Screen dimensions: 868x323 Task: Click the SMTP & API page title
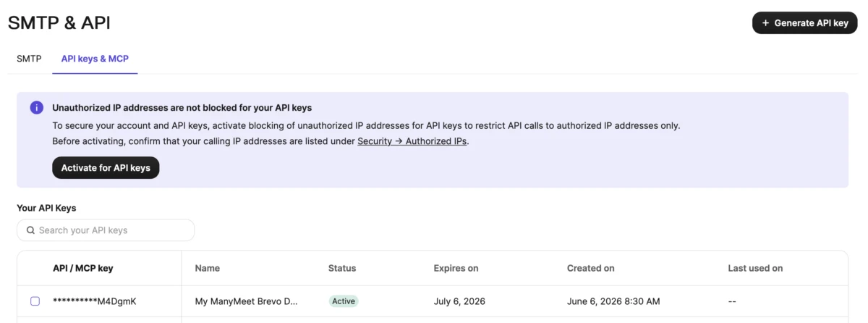pos(59,22)
